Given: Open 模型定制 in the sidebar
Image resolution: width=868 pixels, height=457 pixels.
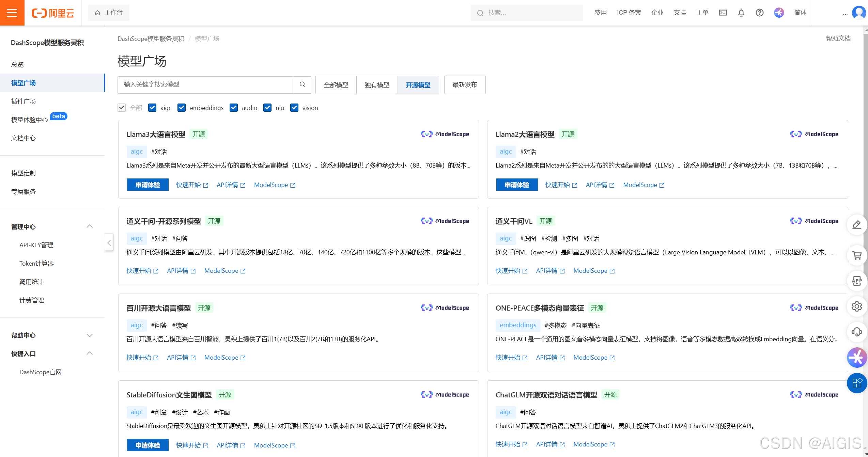Looking at the screenshot, I should [23, 173].
